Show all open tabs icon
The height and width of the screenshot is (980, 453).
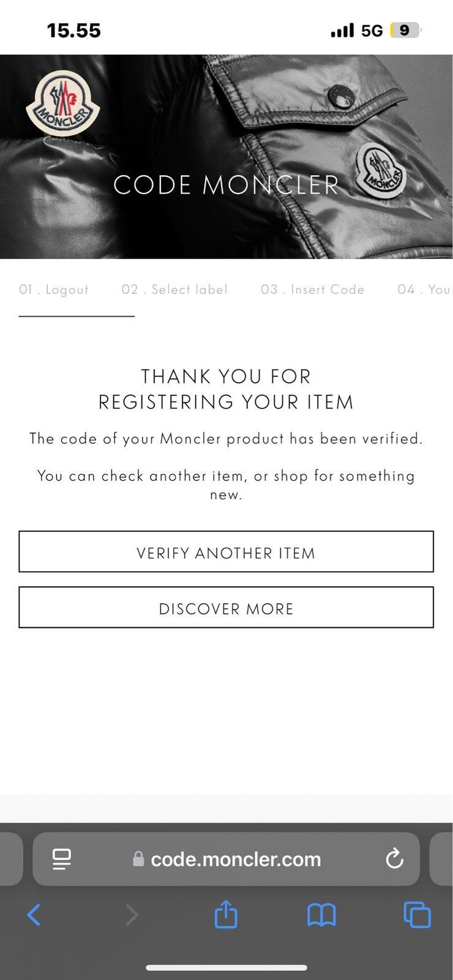click(x=417, y=915)
